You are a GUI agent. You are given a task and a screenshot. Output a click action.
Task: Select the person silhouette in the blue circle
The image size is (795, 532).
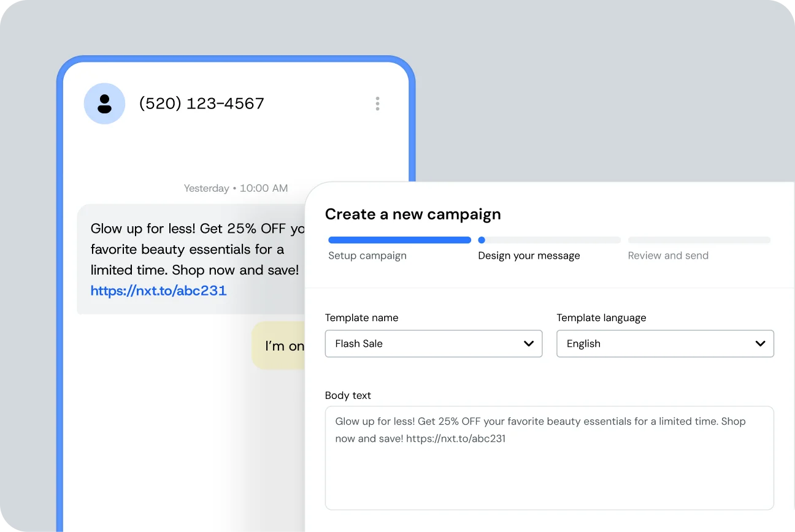pyautogui.click(x=104, y=104)
